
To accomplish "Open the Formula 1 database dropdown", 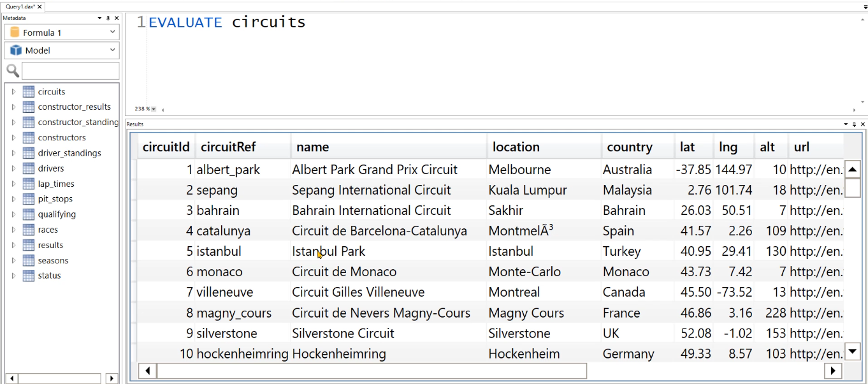I will pos(62,33).
